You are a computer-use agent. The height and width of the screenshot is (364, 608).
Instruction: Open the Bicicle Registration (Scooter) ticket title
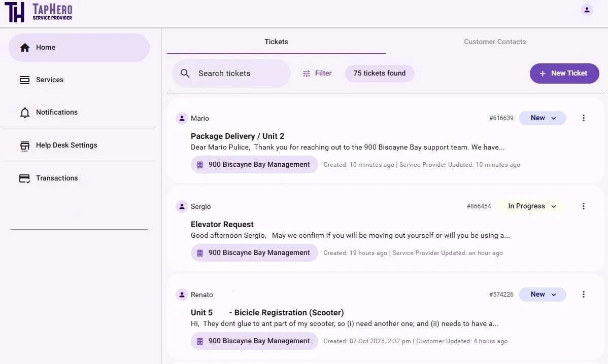click(x=267, y=312)
